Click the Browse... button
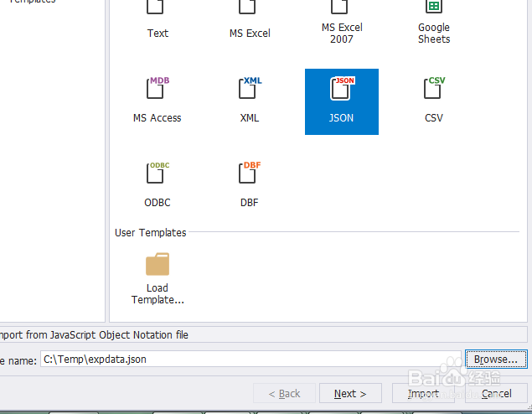This screenshot has height=414, width=532. coord(496,359)
